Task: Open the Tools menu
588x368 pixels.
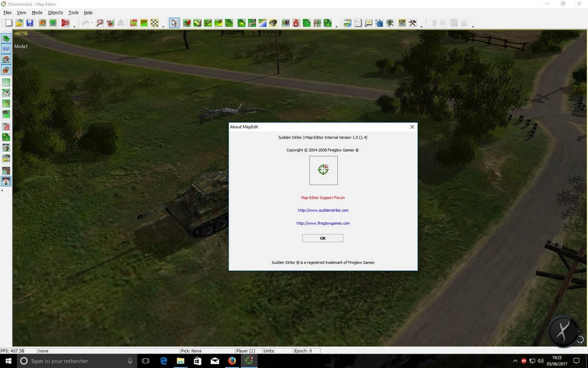Action: (x=73, y=13)
